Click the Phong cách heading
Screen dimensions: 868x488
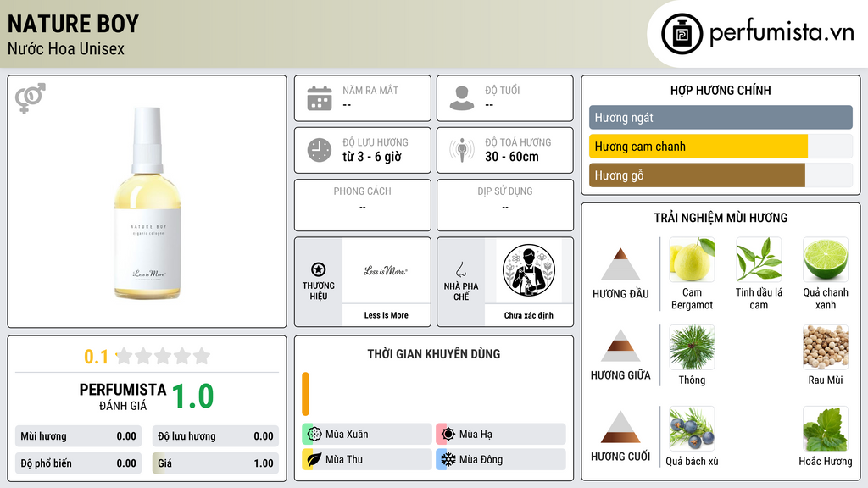(362, 191)
